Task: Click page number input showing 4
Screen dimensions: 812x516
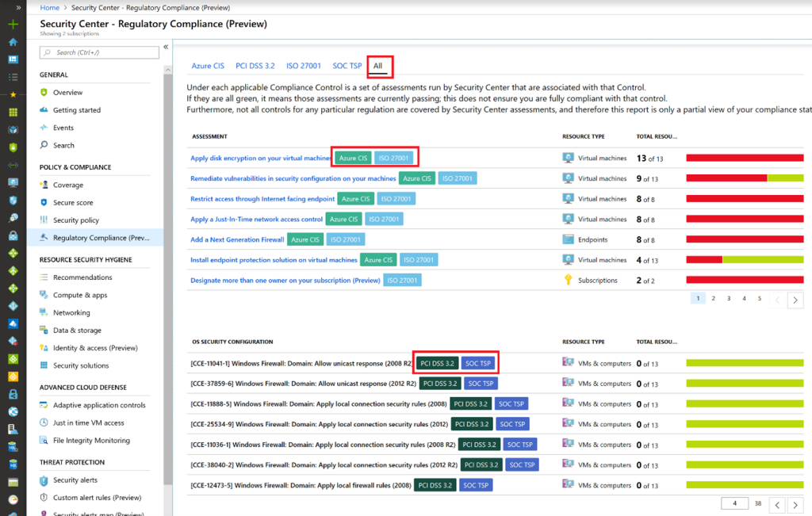Action: pyautogui.click(x=734, y=503)
